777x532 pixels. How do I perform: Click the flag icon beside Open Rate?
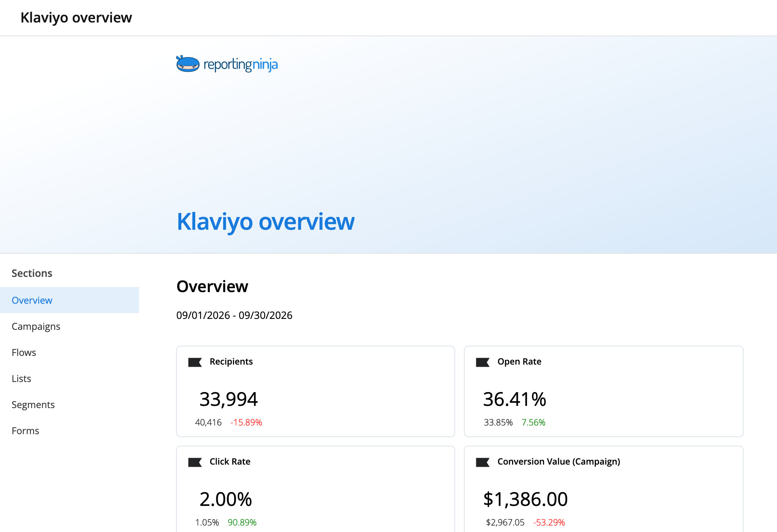[483, 362]
